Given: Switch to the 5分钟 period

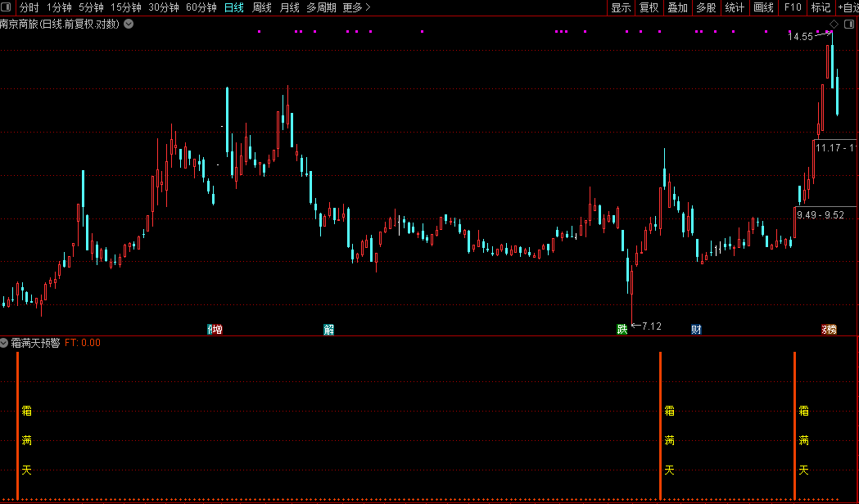Looking at the screenshot, I should (91, 7).
